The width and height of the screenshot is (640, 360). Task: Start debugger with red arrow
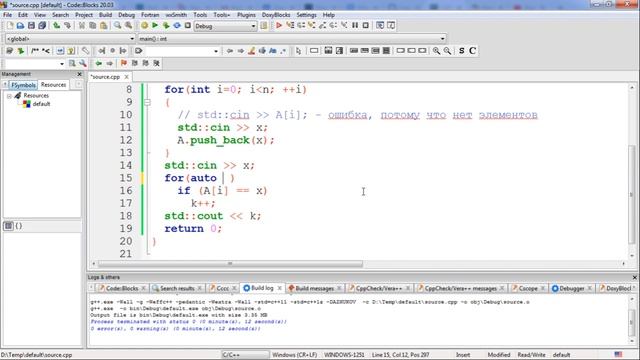click(x=279, y=25)
